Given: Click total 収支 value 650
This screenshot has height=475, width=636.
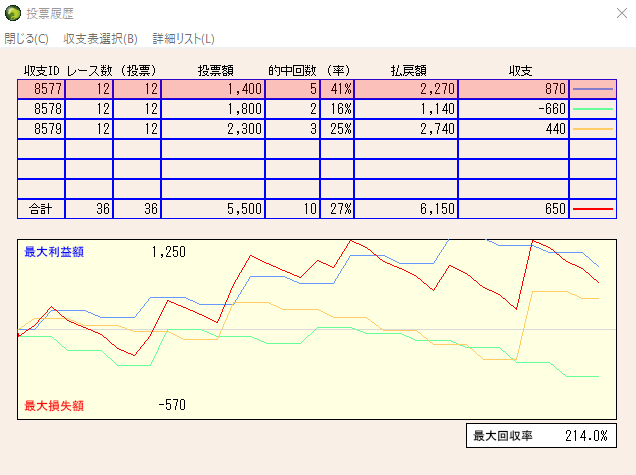Looking at the screenshot, I should click(555, 209).
